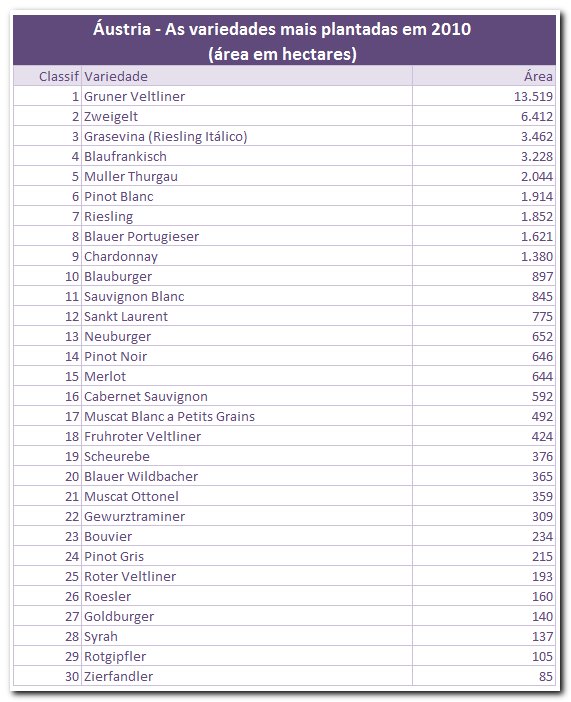The height and width of the screenshot is (702, 571).
Task: Click the Área column header
Action: [x=484, y=76]
